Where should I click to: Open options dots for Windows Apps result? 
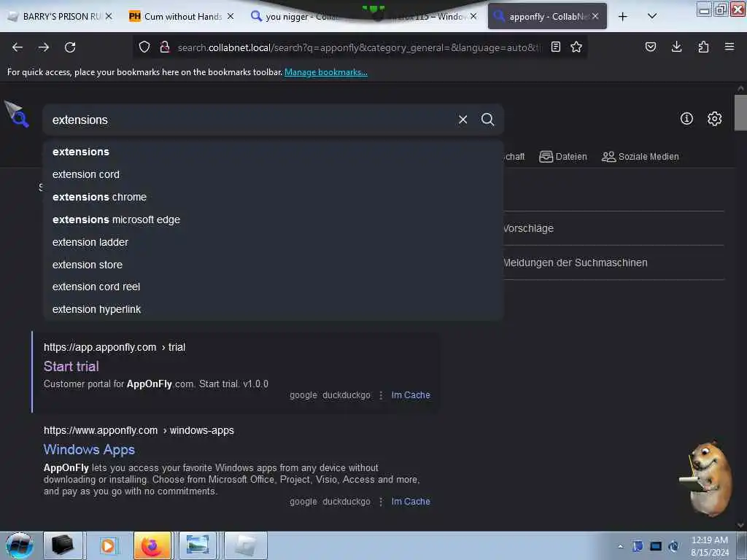[381, 502]
